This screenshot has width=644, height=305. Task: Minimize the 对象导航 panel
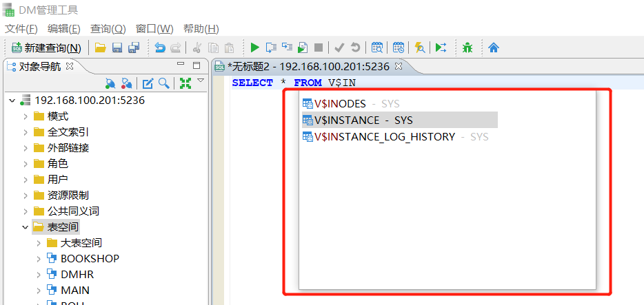181,65
